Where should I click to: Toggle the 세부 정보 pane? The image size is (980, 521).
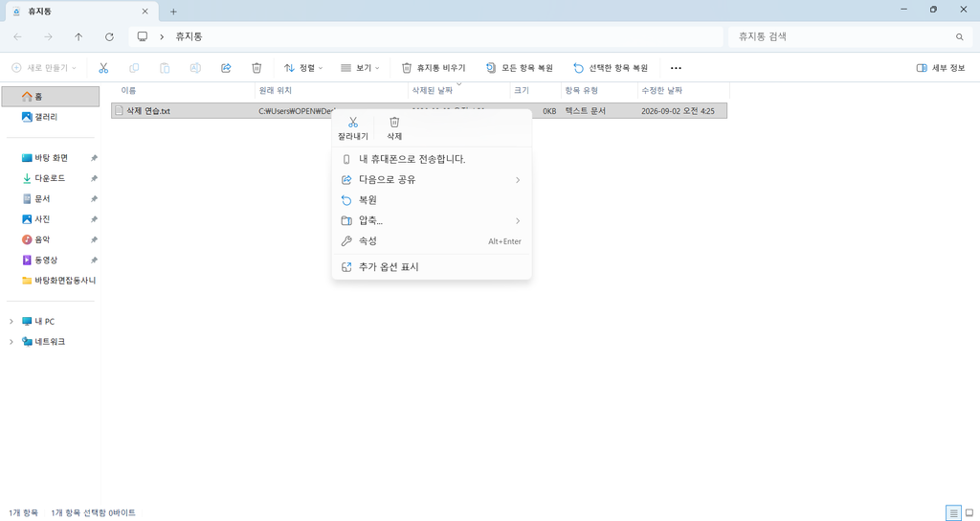941,68
